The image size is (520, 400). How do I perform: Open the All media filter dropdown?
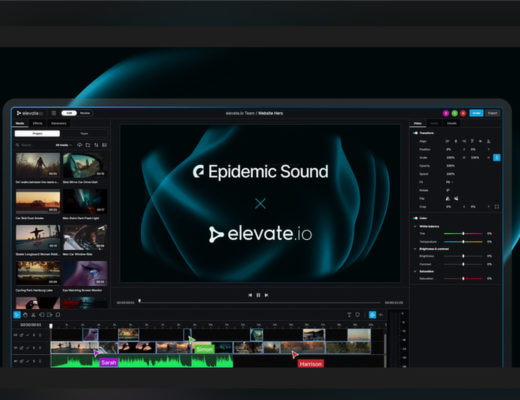(x=63, y=145)
